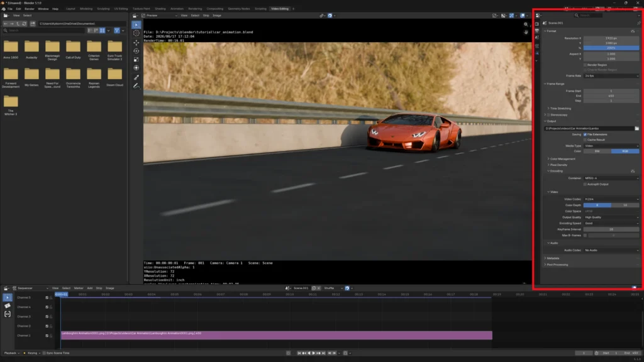Set color mode to BW
The image size is (644, 362).
[597, 151]
